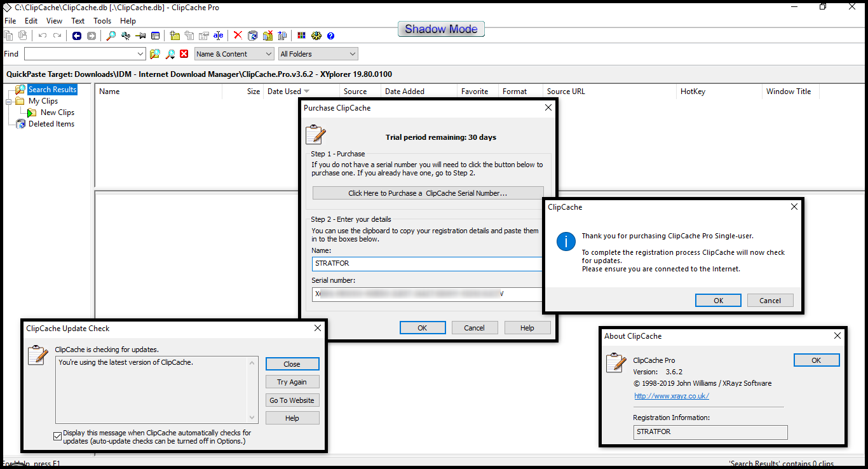Click the folder with red X toolbar icon
868x469 pixels.
[x=268, y=36]
